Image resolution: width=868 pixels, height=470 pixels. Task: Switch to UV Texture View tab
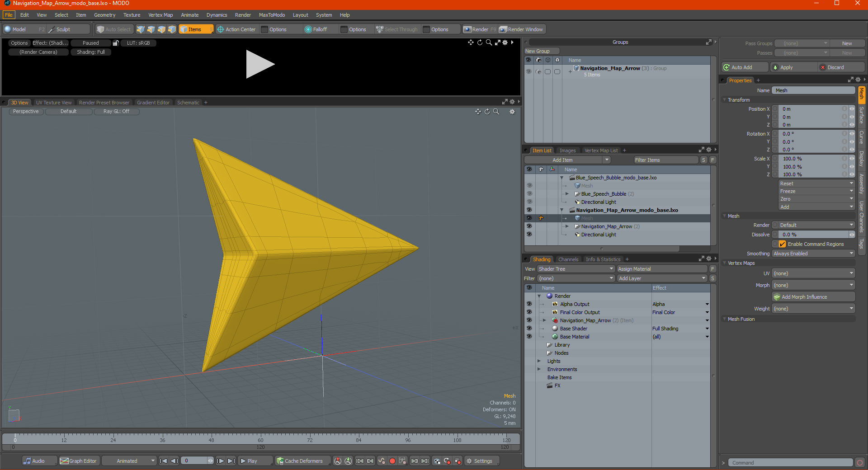point(53,103)
